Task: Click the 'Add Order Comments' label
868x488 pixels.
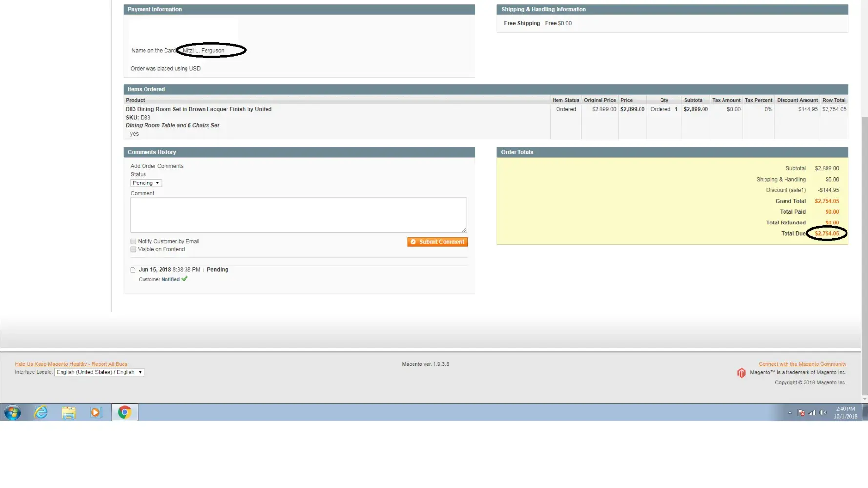Action: [157, 166]
